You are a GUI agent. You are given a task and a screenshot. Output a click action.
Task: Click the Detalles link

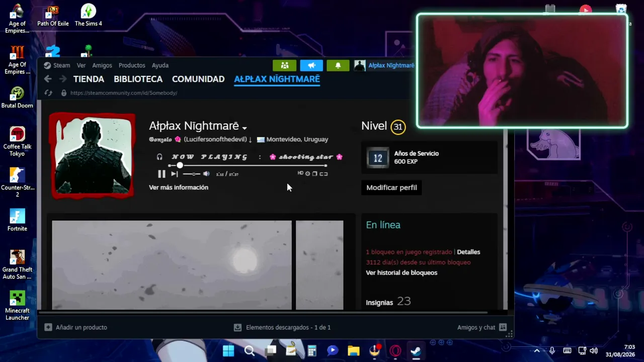(468, 252)
